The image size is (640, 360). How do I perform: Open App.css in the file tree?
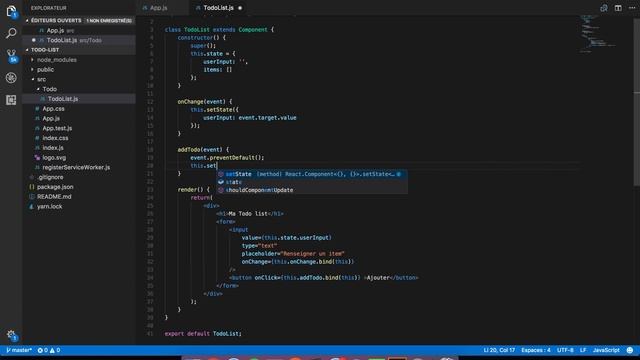79,109
